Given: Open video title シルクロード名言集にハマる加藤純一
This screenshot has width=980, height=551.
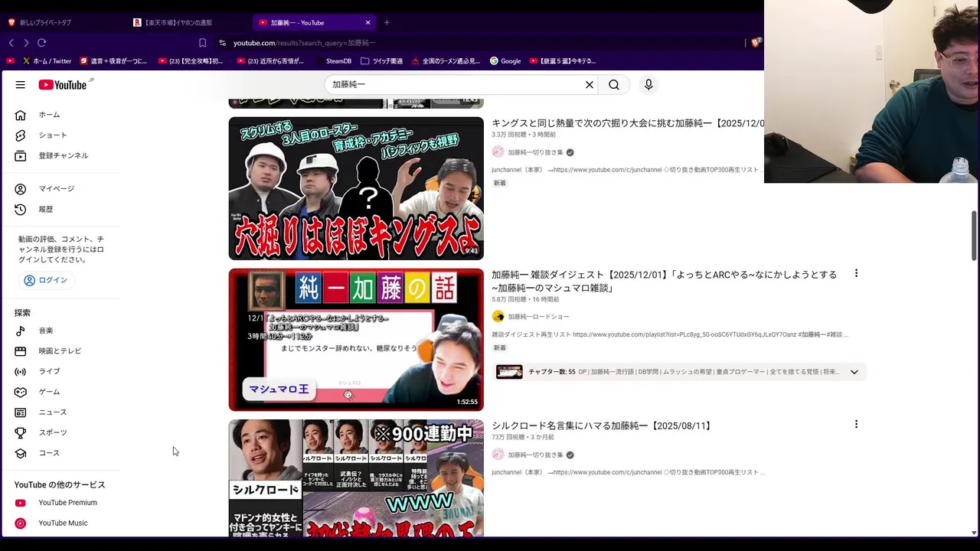Looking at the screenshot, I should point(603,425).
